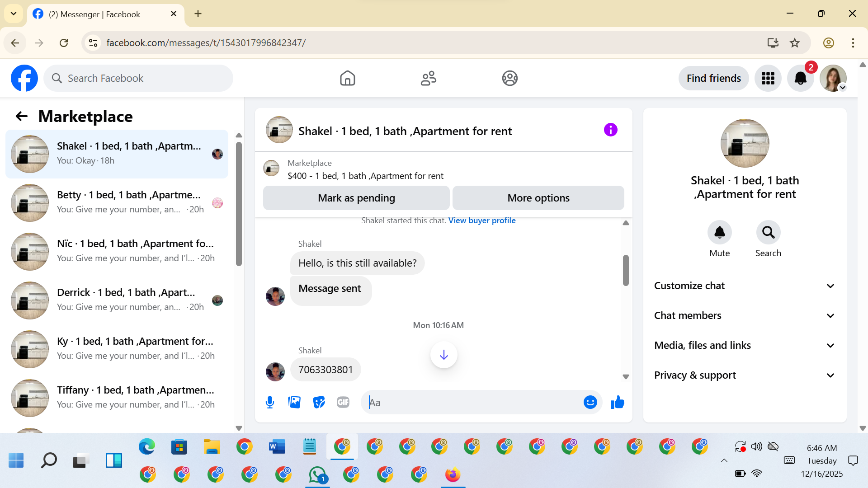Attach a photo using the image icon

coord(294,402)
